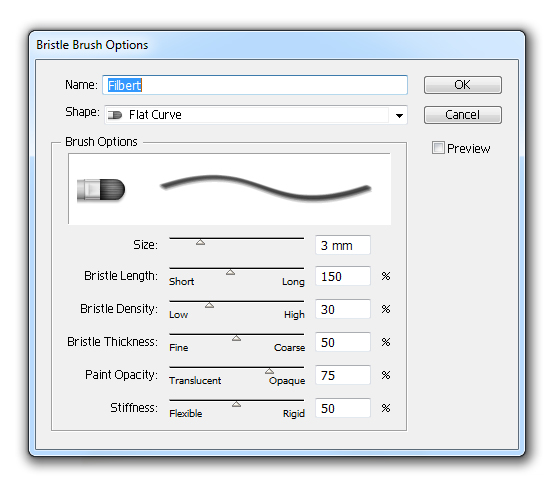
Task: Click the Bristle Density value field 30
Action: point(343,309)
